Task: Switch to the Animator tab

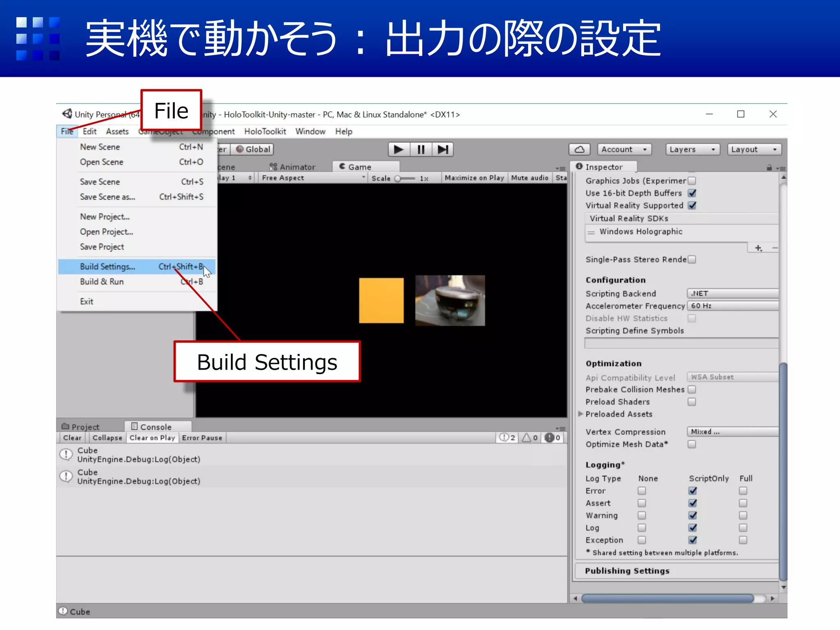Action: (292, 167)
